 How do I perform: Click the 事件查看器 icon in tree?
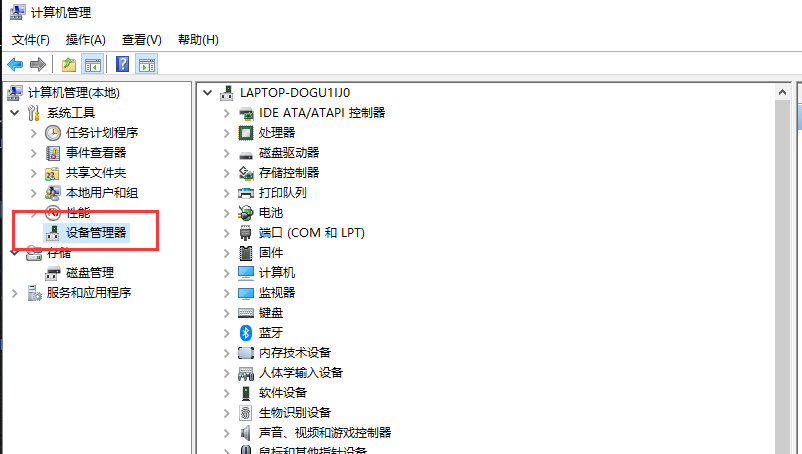click(x=53, y=153)
